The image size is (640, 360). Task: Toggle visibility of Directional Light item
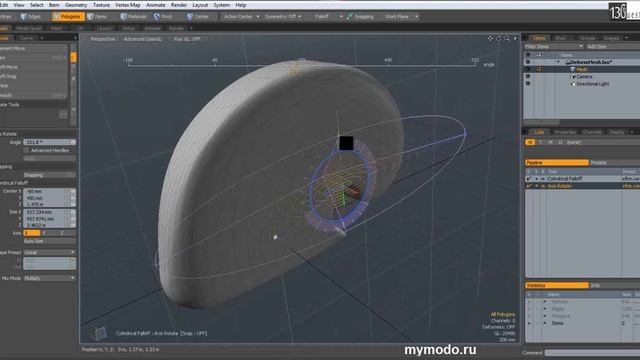click(x=527, y=84)
